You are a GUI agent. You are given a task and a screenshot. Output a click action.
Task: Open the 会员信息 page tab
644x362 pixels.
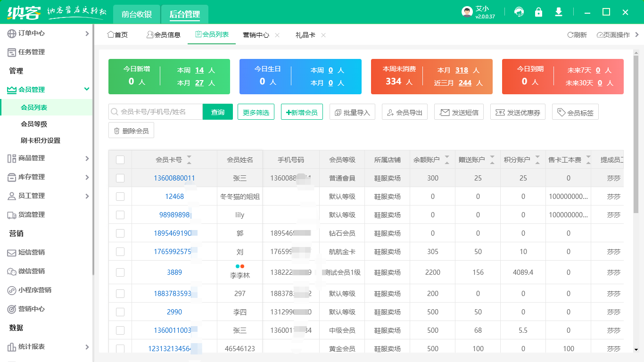point(164,35)
